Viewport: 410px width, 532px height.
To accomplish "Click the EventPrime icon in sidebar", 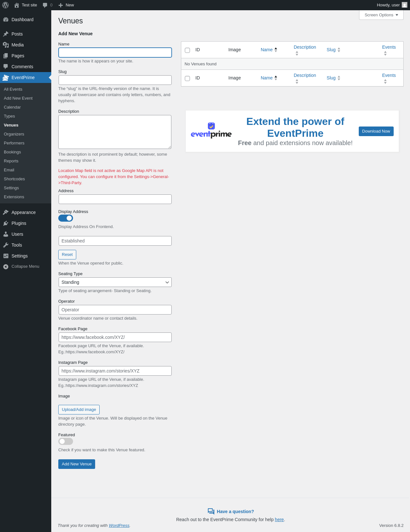I will coord(6,78).
